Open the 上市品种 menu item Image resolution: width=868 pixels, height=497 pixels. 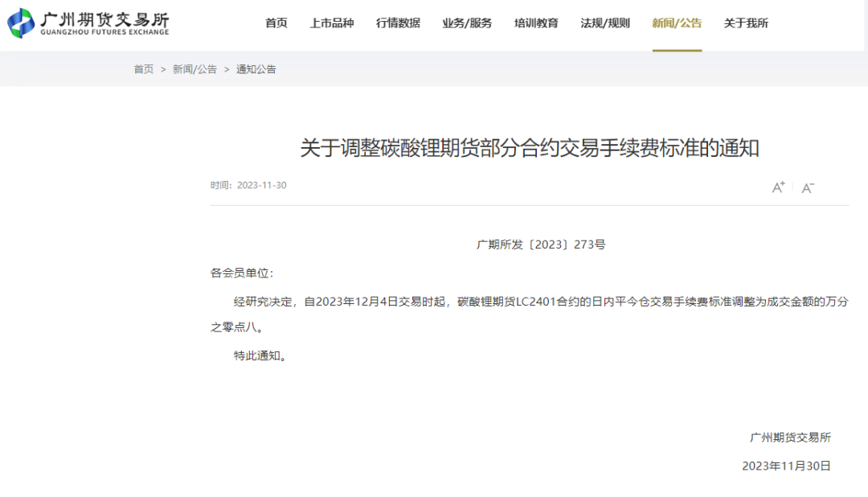332,23
